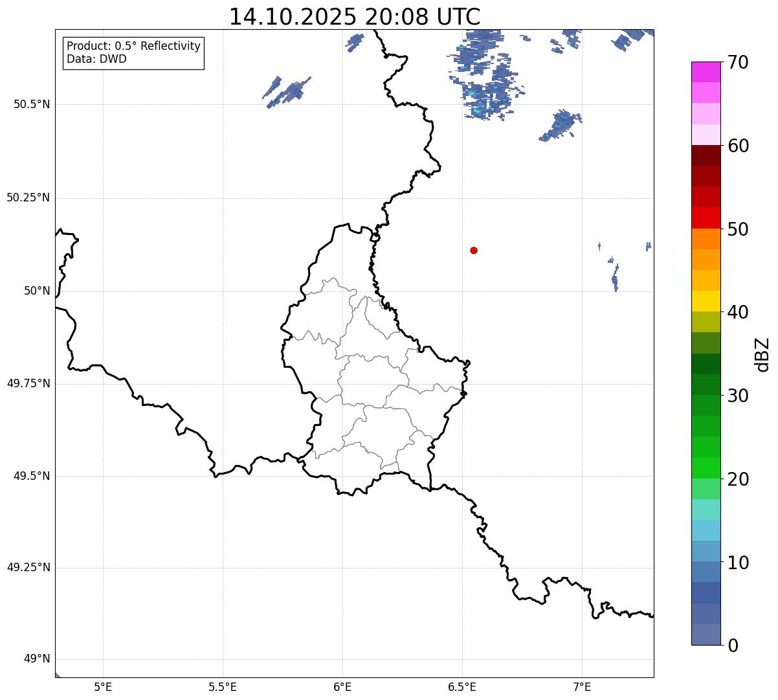778x700 pixels.
Task: Click the 49.25°N latitude tick label
Action: click(x=28, y=567)
